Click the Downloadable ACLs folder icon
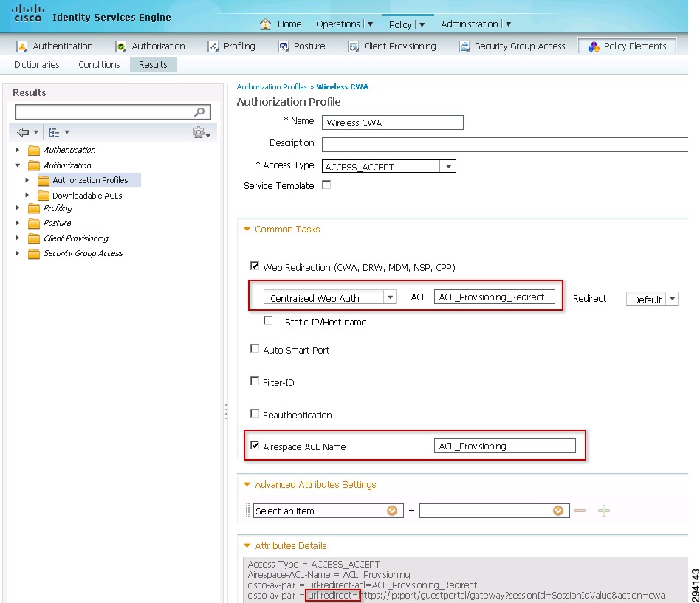700x603 pixels. [44, 196]
